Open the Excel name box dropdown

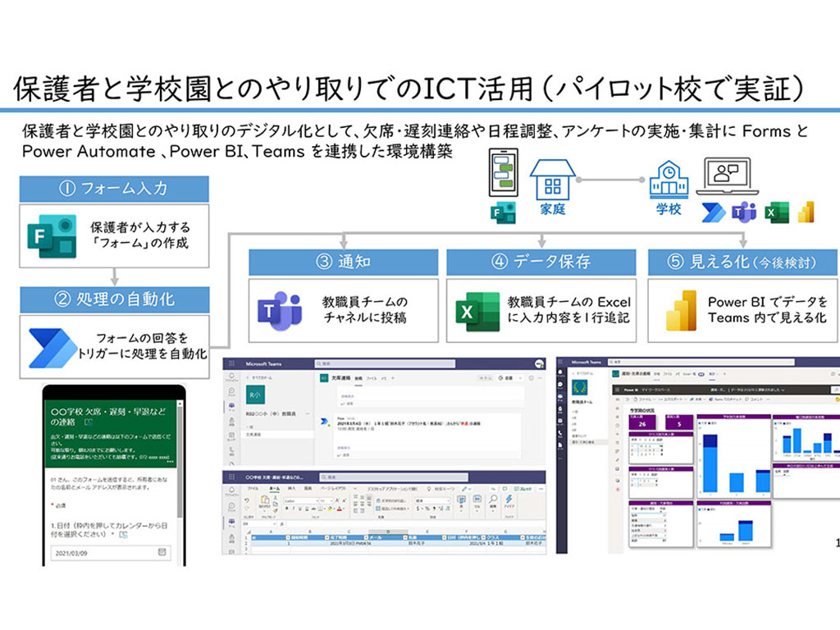point(274,523)
